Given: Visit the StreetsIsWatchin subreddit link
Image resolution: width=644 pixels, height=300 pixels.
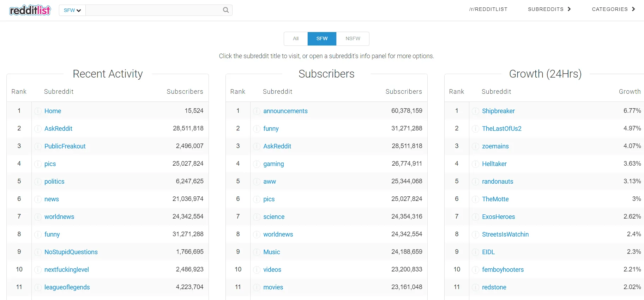Looking at the screenshot, I should [x=505, y=234].
